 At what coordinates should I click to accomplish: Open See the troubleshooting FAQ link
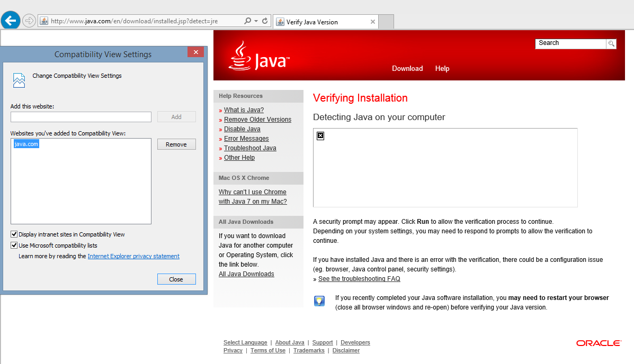click(x=359, y=279)
